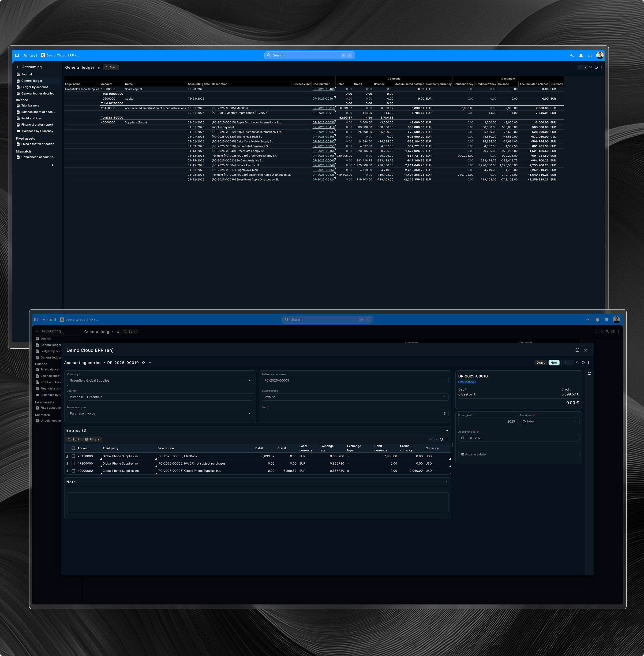Open the comments bubble beside entry summary
The height and width of the screenshot is (656, 644).
point(590,374)
